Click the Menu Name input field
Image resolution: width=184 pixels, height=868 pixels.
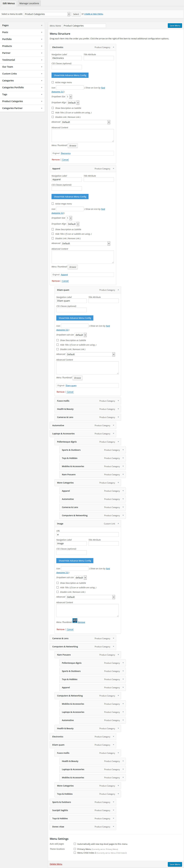(84, 26)
